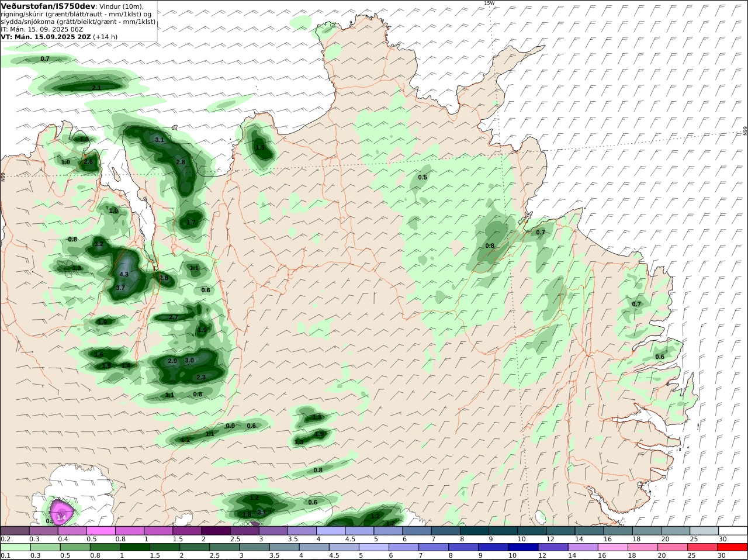Click the '0.1' label in lower legend row

5,555
